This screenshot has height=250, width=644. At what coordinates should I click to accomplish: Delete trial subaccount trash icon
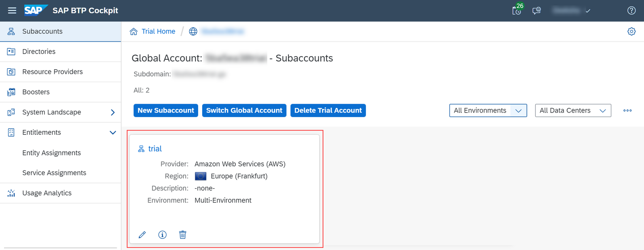click(x=182, y=234)
